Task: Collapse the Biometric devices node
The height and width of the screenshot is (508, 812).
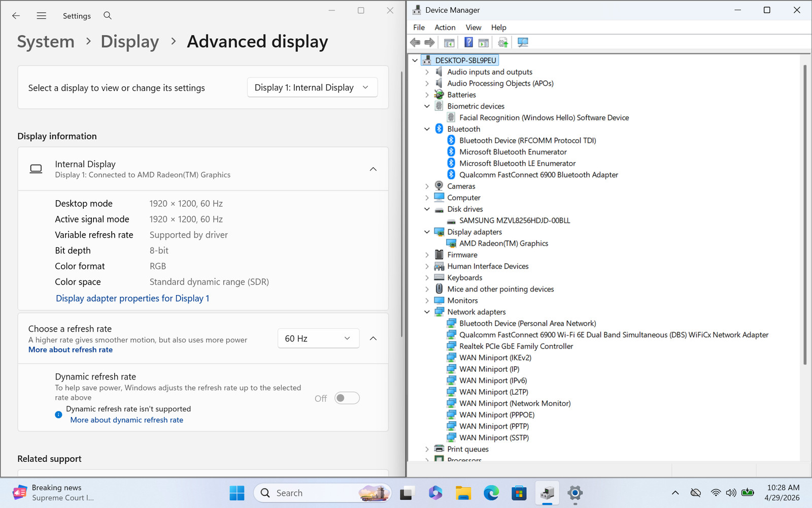Action: point(427,106)
